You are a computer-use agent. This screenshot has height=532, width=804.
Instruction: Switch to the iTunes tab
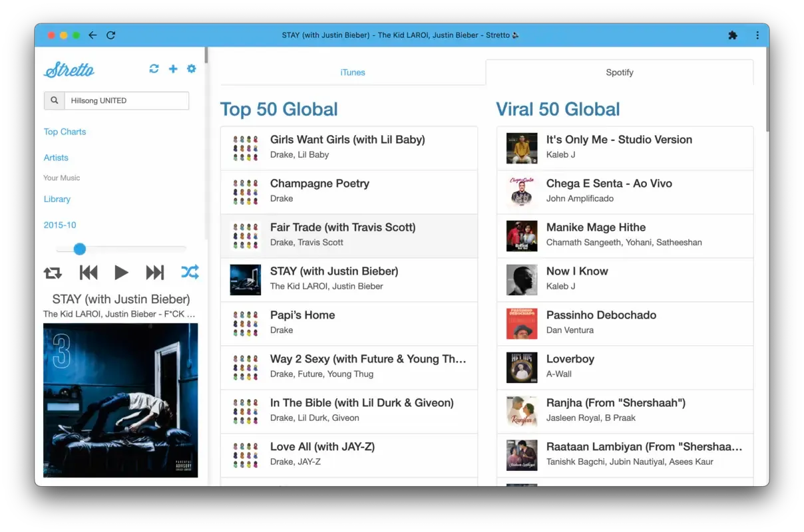tap(353, 72)
